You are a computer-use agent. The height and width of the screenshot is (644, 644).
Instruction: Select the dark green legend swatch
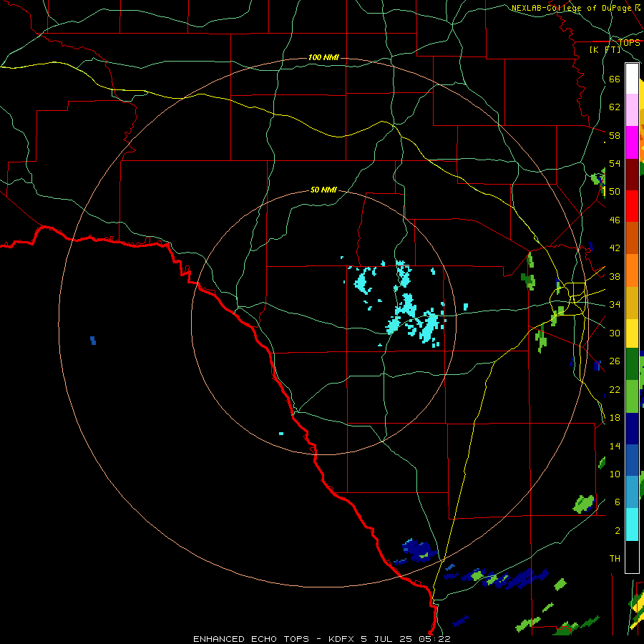(x=632, y=364)
